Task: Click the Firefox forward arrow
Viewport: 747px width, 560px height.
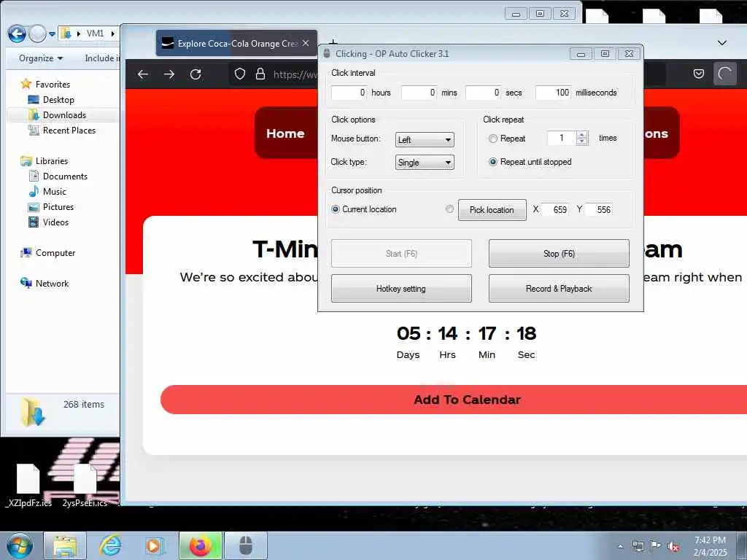Action: click(x=169, y=74)
